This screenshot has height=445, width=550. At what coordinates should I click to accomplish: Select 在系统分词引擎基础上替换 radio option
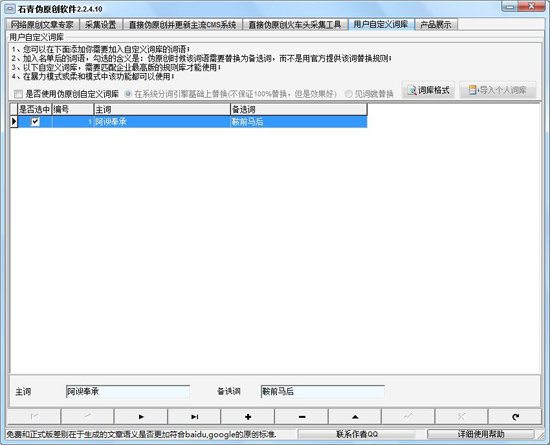coord(128,94)
